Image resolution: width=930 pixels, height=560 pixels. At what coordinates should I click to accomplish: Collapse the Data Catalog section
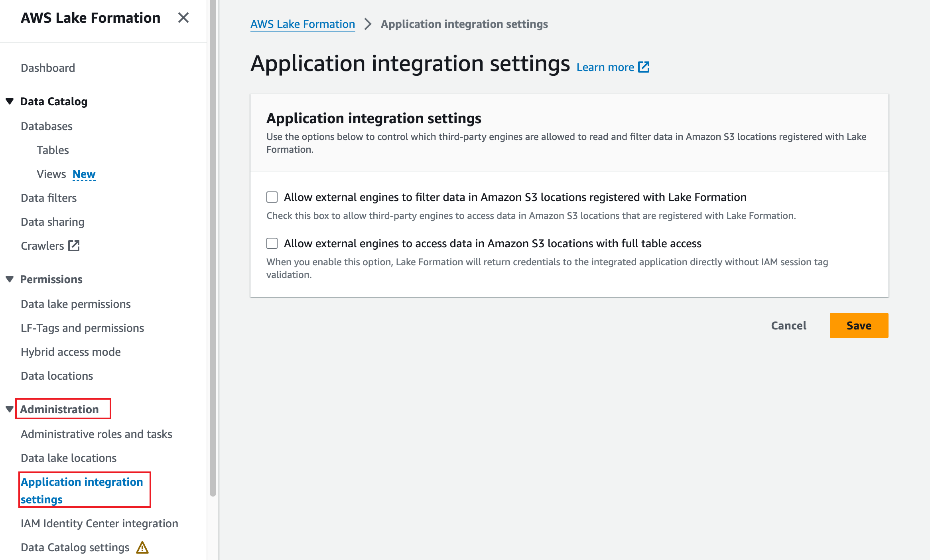pos(10,101)
